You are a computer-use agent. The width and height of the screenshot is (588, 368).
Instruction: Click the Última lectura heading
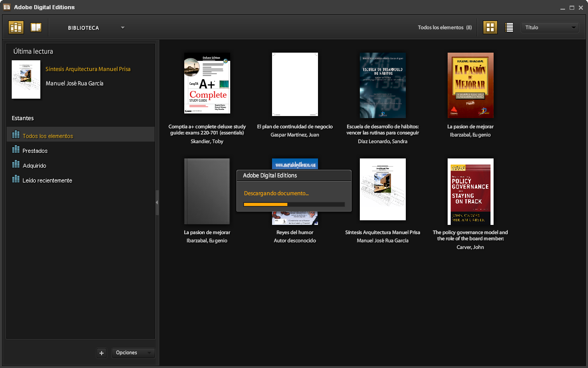click(x=33, y=52)
